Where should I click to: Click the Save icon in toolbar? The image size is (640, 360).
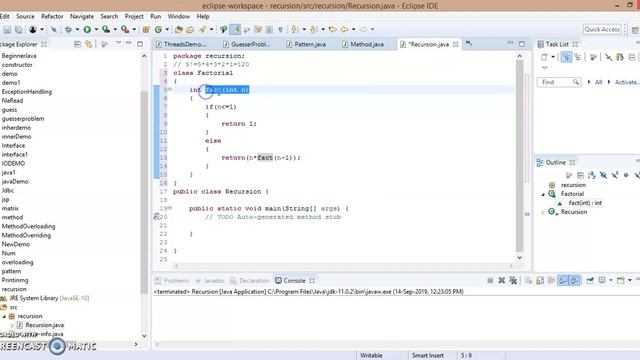point(7,29)
